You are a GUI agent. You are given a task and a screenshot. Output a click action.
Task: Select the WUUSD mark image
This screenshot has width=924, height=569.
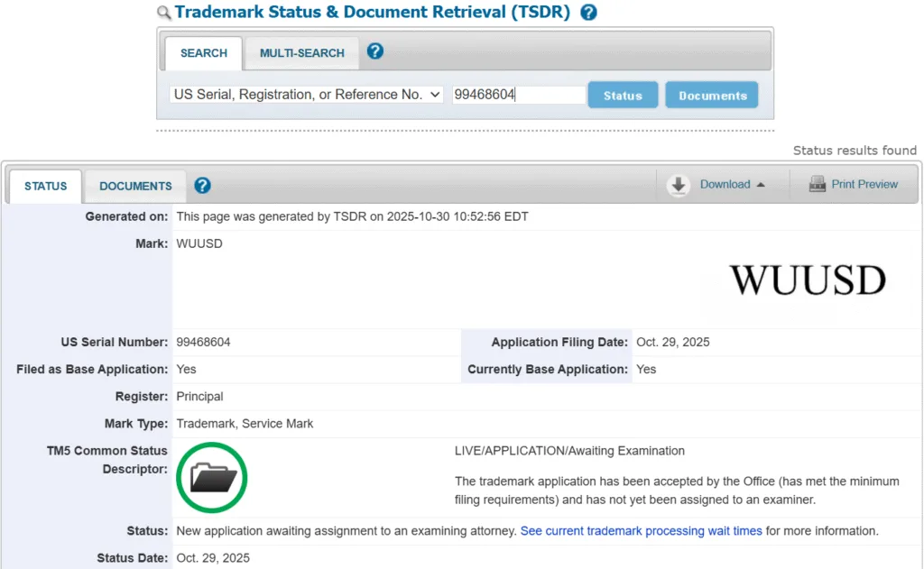(809, 280)
